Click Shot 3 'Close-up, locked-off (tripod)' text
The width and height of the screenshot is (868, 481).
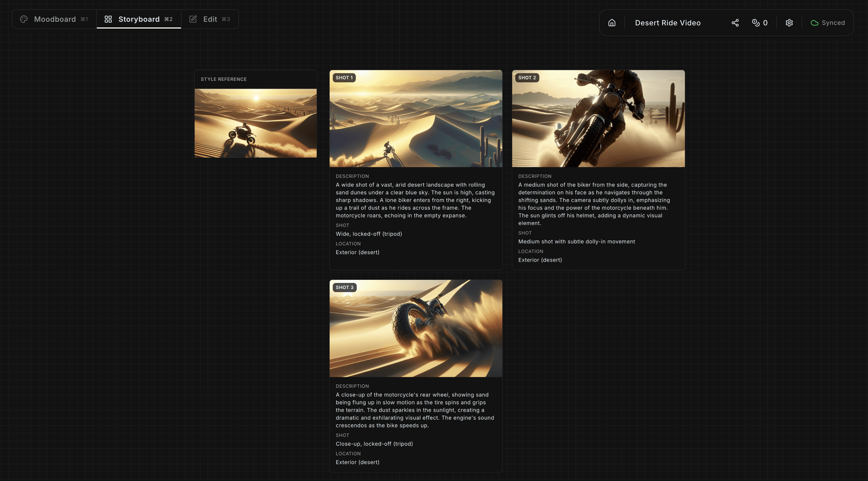pos(374,444)
